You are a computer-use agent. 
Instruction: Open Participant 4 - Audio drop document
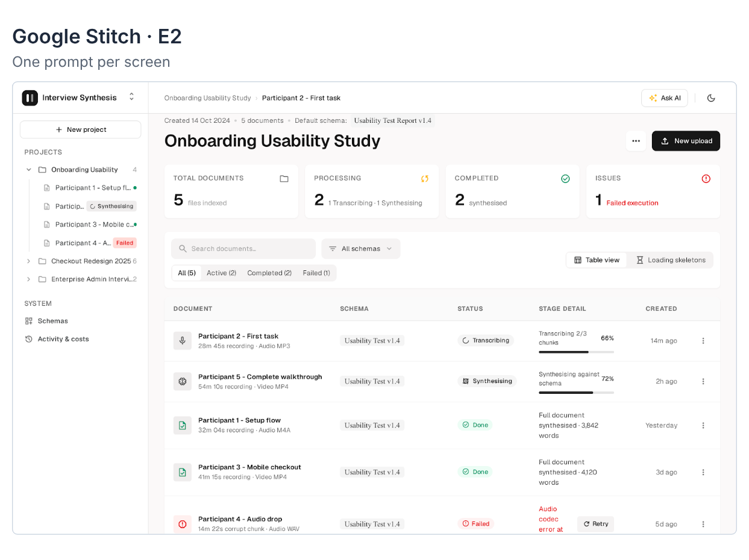240,519
